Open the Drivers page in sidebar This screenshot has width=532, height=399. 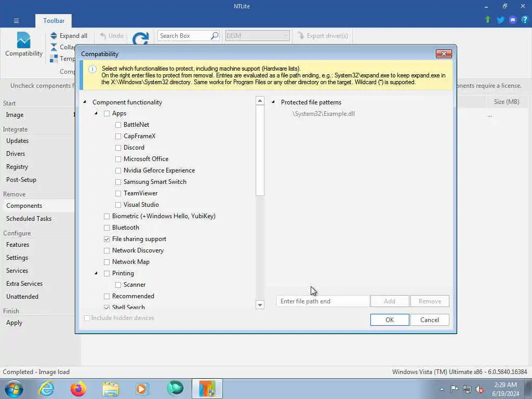point(16,153)
